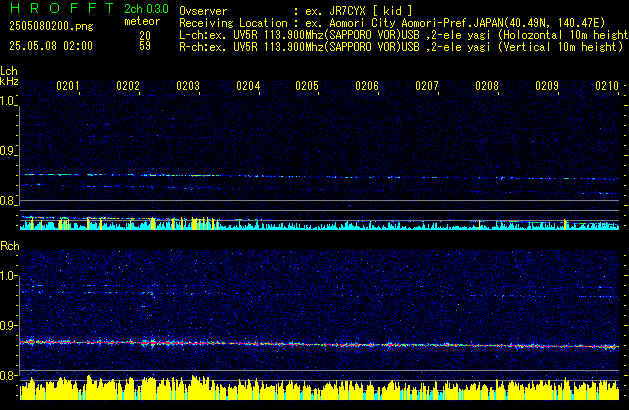Click the Lch channel label
629x410 pixels.
[9, 71]
